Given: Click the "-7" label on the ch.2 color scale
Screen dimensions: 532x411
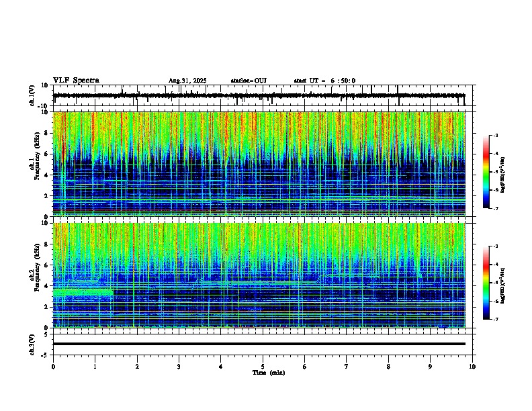Looking at the screenshot, I should pos(495,319).
